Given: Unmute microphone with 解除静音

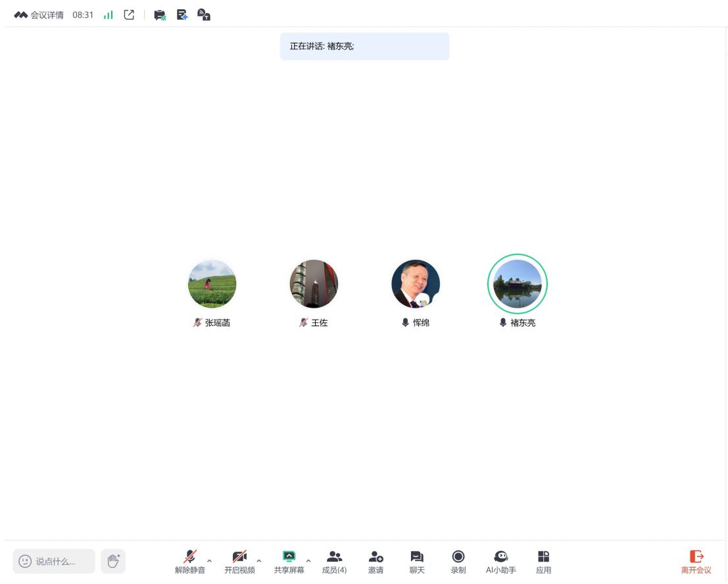Looking at the screenshot, I should (x=190, y=562).
